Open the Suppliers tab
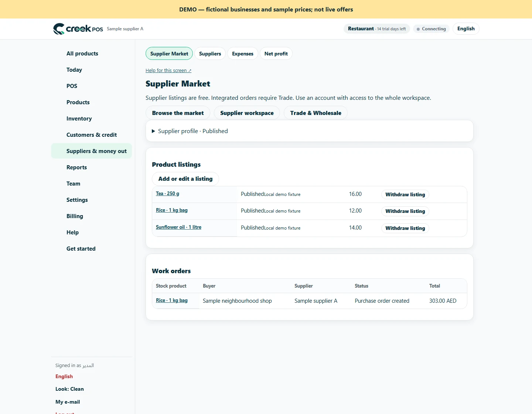532x414 pixels. coord(210,54)
